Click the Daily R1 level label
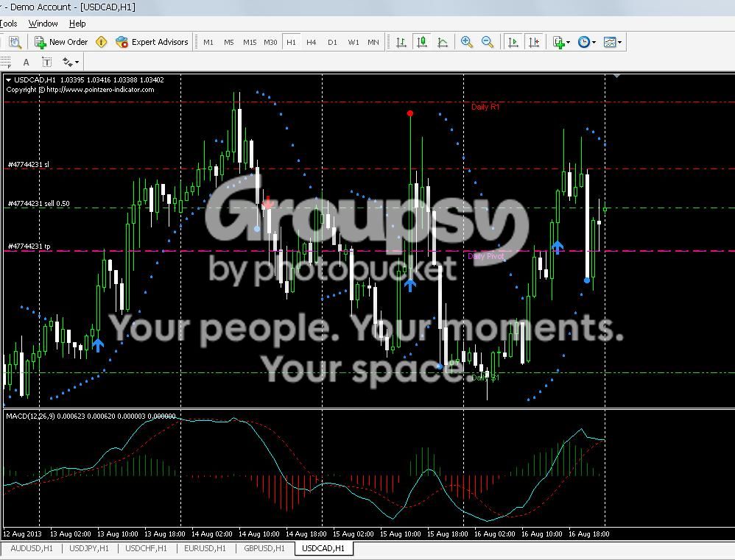The width and height of the screenshot is (735, 560). point(485,107)
